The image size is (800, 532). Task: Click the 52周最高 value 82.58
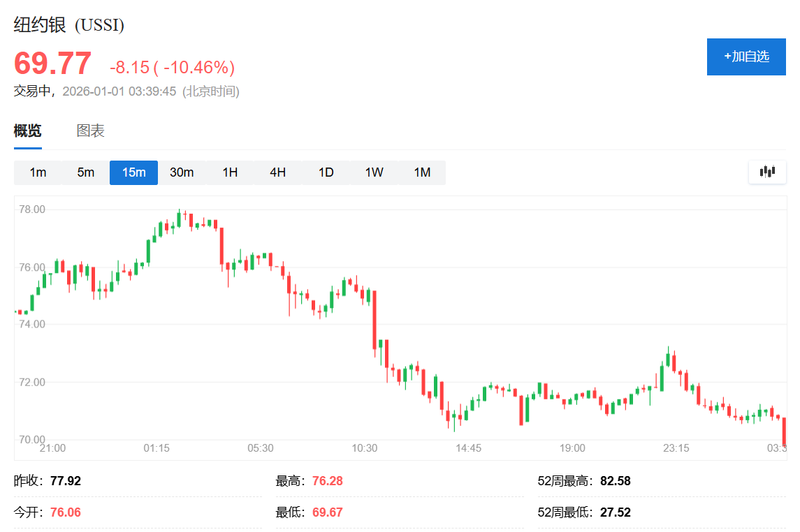click(x=615, y=481)
